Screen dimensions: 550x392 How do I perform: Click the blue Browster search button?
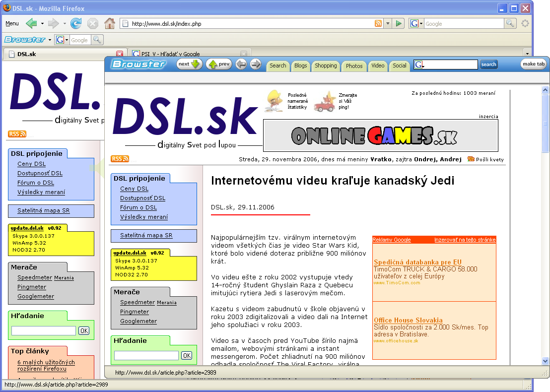[488, 65]
